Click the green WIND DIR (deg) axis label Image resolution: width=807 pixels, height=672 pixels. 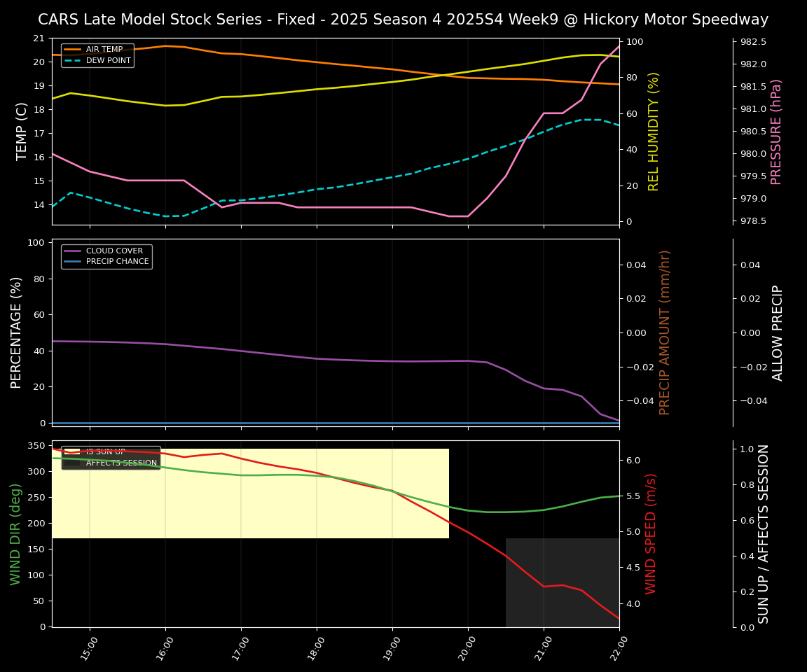pos(15,533)
